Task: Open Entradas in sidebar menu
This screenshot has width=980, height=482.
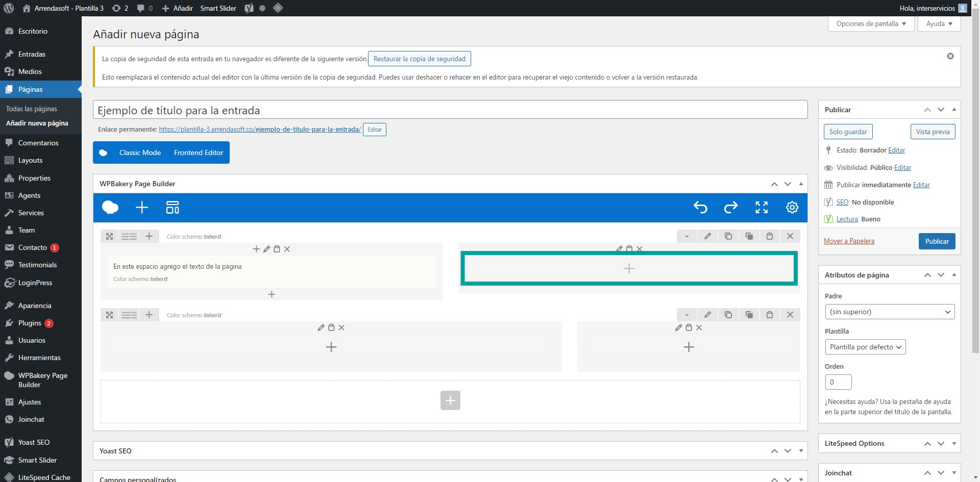Action: point(32,54)
